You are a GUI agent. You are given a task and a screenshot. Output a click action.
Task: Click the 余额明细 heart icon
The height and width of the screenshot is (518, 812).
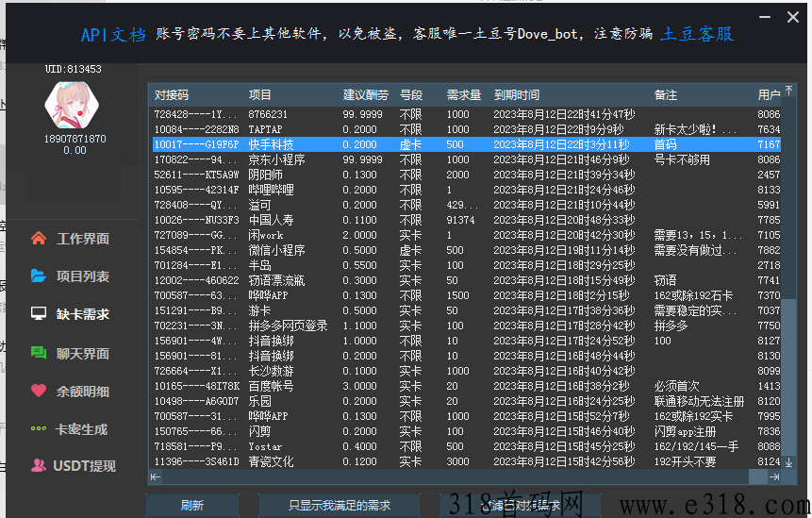39,391
